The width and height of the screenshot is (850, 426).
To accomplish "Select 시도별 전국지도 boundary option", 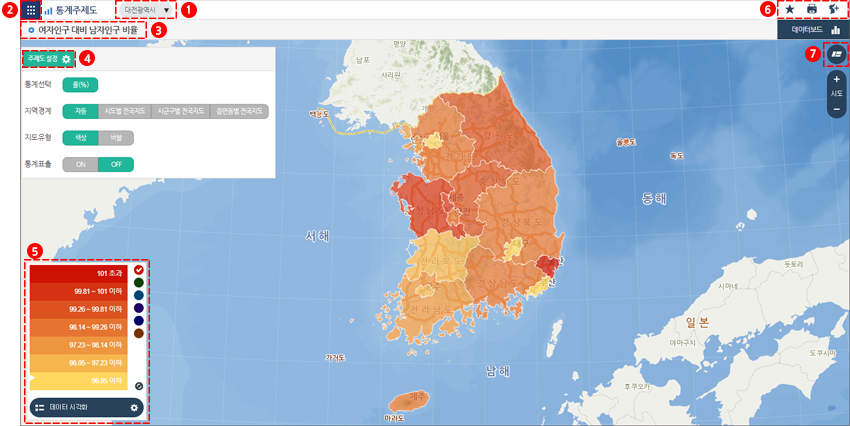I will click(x=125, y=111).
